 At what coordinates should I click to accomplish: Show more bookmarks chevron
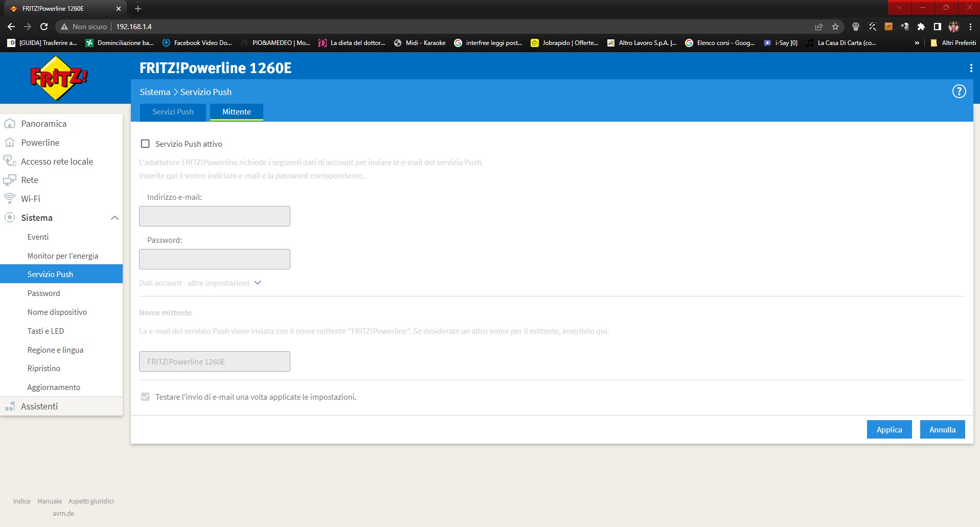pyautogui.click(x=917, y=43)
